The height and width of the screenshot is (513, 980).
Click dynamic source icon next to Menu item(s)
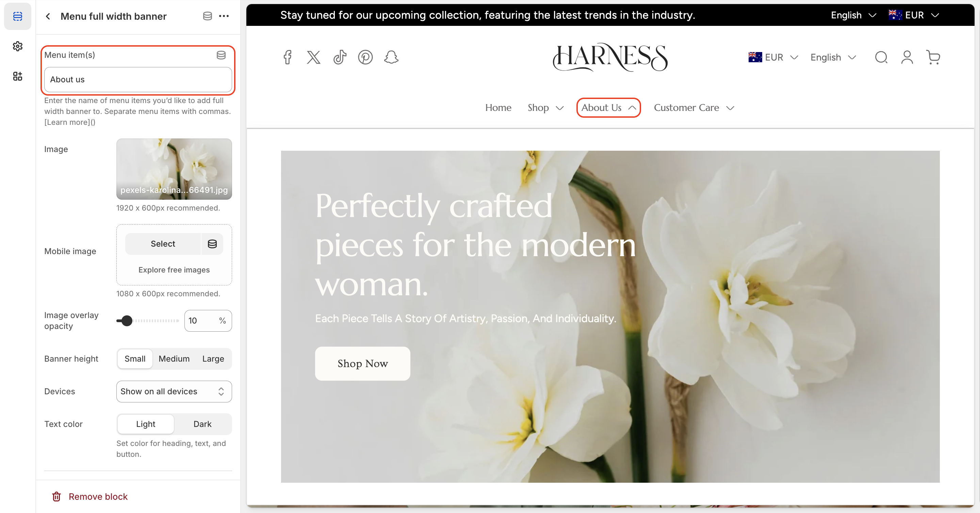[x=221, y=55]
